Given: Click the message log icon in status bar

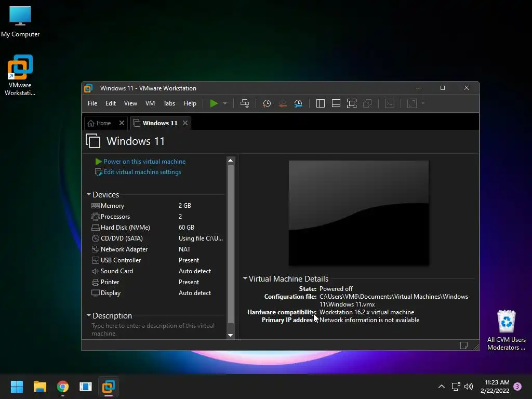Looking at the screenshot, I should [464, 345].
